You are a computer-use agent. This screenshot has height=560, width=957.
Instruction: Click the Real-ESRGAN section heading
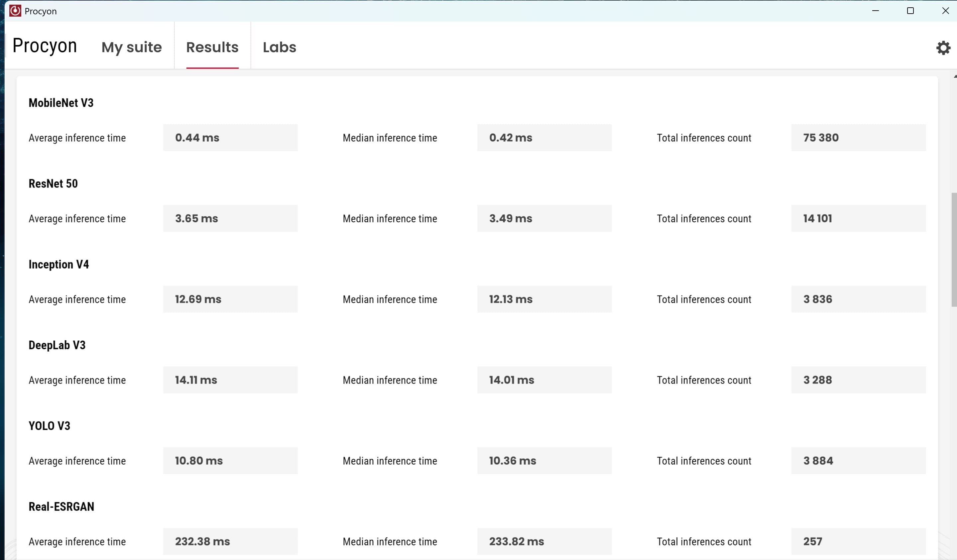(61, 507)
